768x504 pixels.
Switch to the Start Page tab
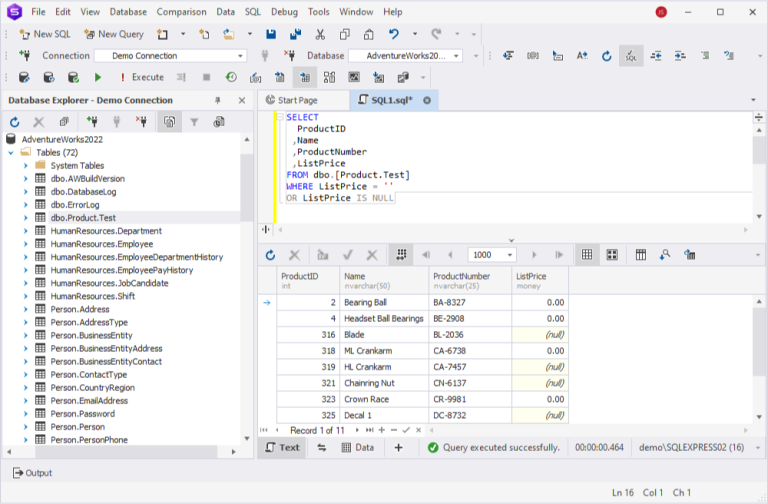pyautogui.click(x=298, y=100)
